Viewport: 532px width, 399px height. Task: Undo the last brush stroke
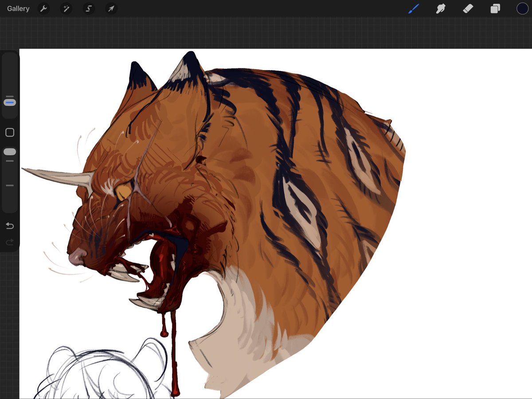point(9,226)
